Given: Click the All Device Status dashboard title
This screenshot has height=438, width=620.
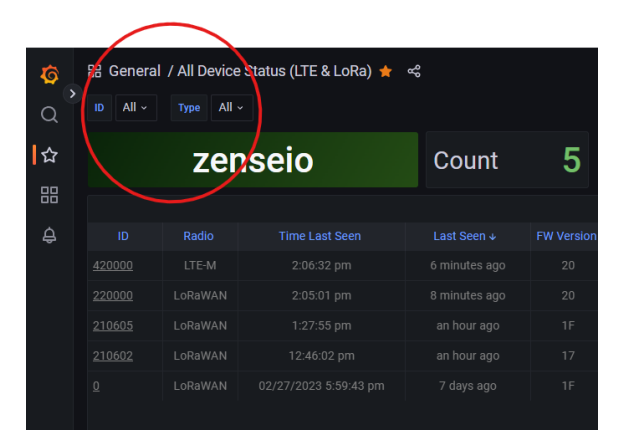Looking at the screenshot, I should pos(274,71).
